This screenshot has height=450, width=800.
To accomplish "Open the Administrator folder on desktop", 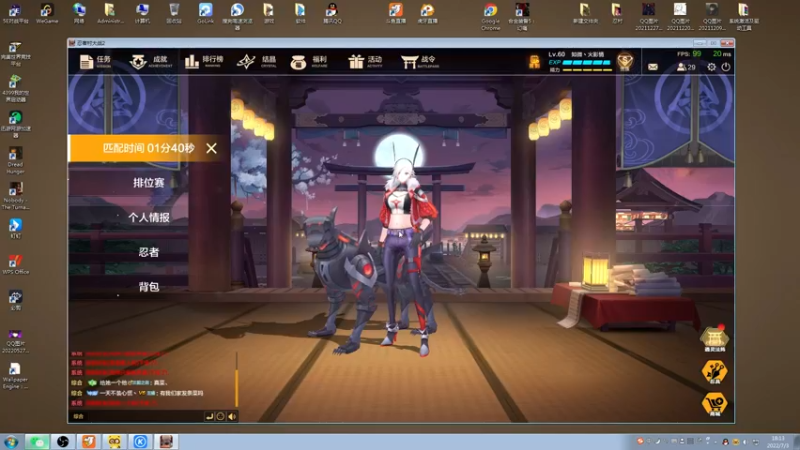I will (x=110, y=14).
